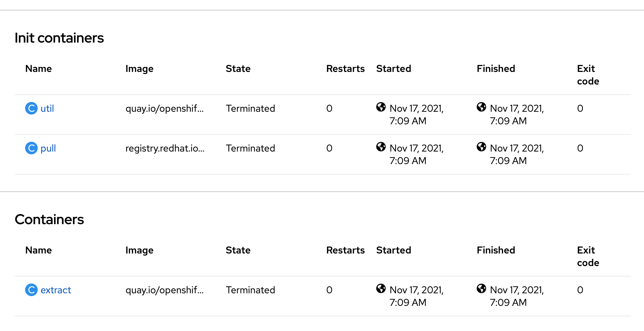Click globe icon in pull Started cell
Screen dimensions: 644x331
pyautogui.click(x=381, y=147)
